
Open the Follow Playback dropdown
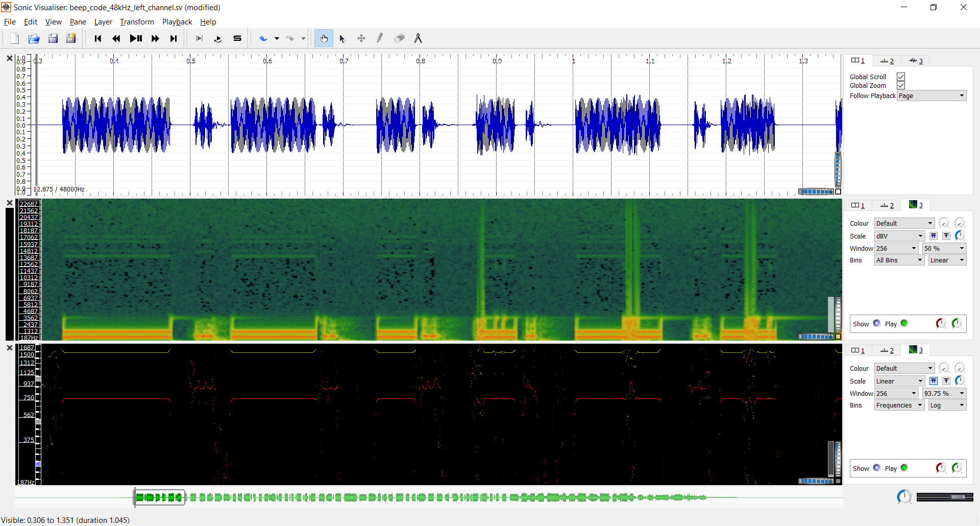click(932, 95)
